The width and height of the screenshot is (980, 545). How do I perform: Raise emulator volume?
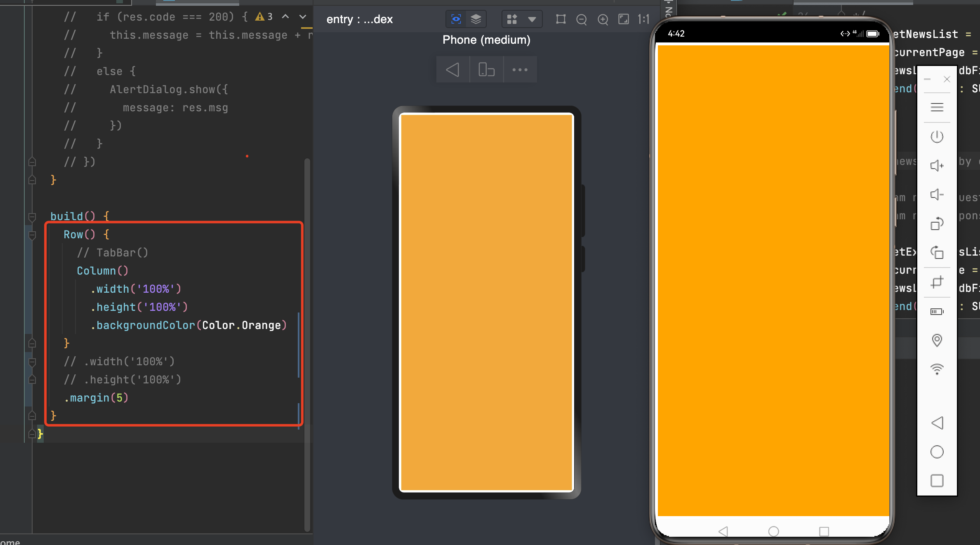tap(937, 166)
